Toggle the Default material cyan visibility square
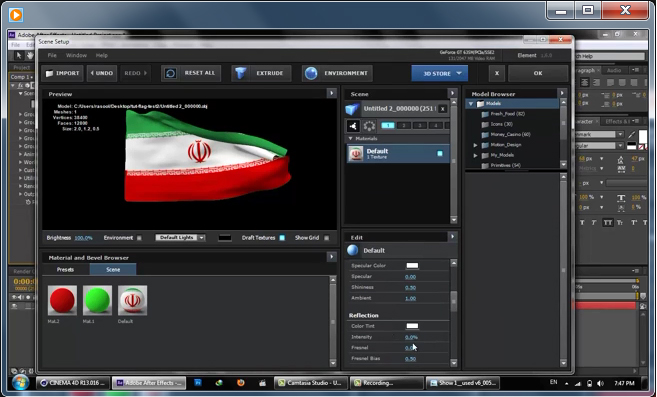657x397 pixels. click(440, 153)
